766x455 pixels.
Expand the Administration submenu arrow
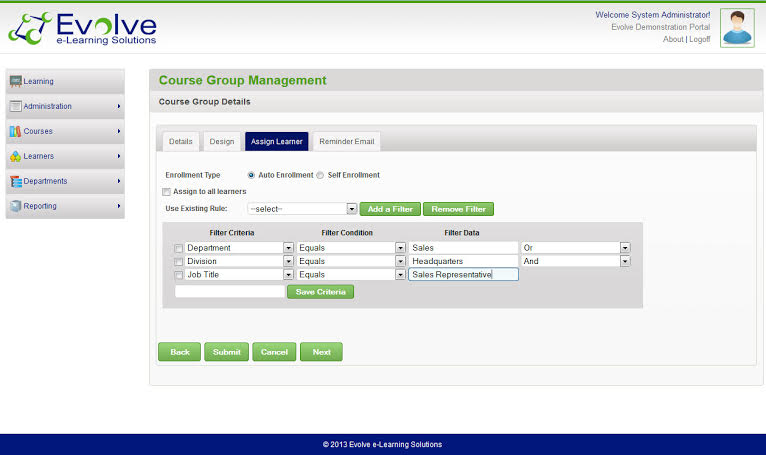point(119,106)
